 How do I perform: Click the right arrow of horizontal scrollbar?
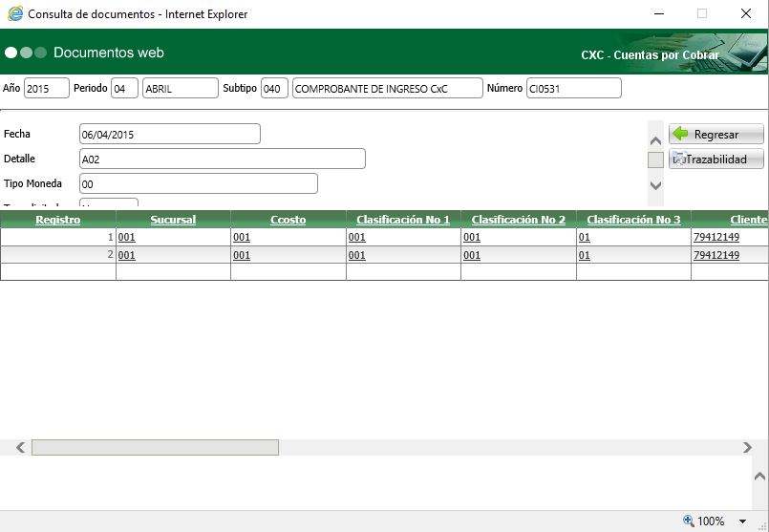coord(748,447)
